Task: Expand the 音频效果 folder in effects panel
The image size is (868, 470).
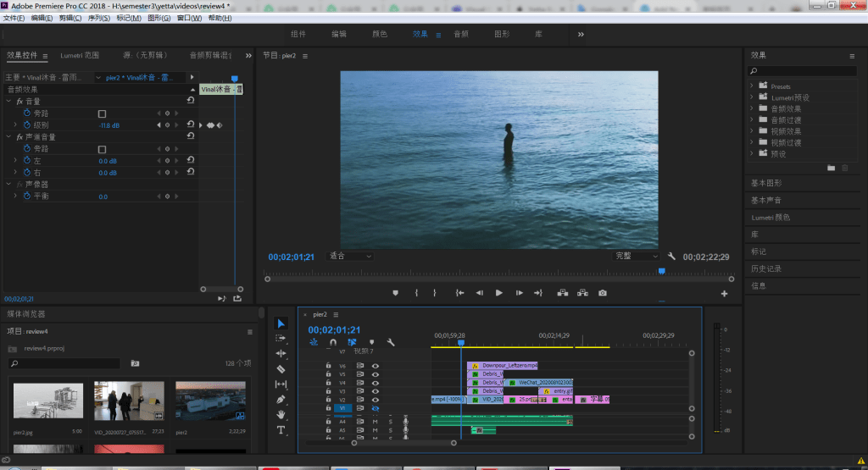Action: [x=752, y=108]
